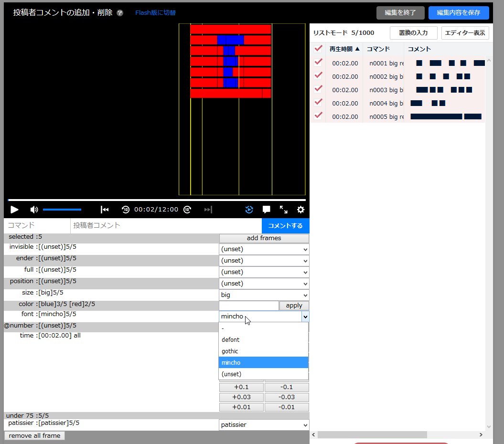Mute the volume speaker icon
This screenshot has width=504, height=444.
pos(34,210)
